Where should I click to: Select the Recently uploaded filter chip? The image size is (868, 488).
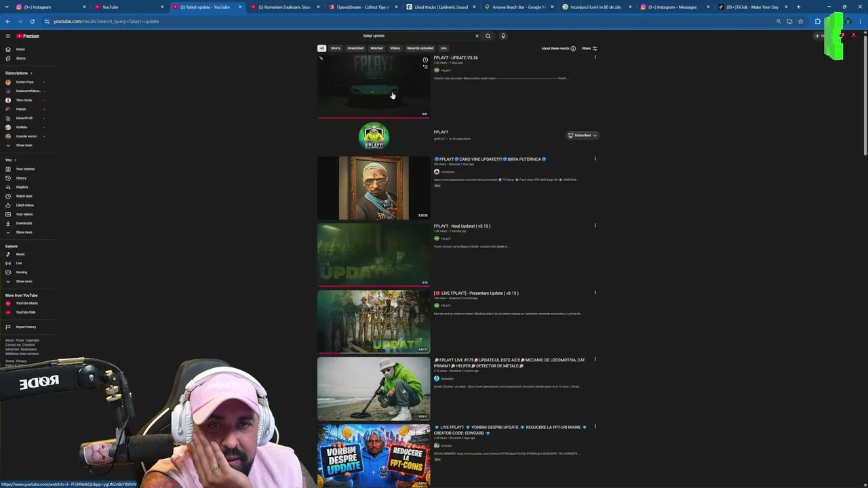pos(420,48)
